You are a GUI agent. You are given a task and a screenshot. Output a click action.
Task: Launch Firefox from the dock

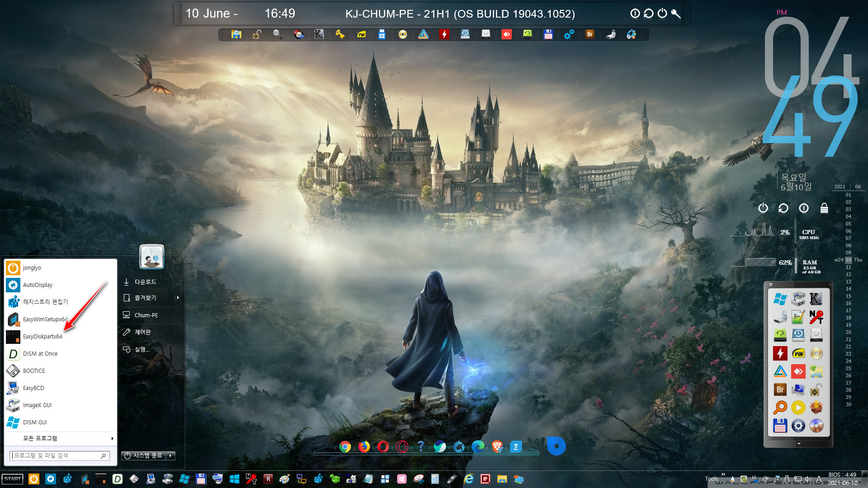coord(364,447)
